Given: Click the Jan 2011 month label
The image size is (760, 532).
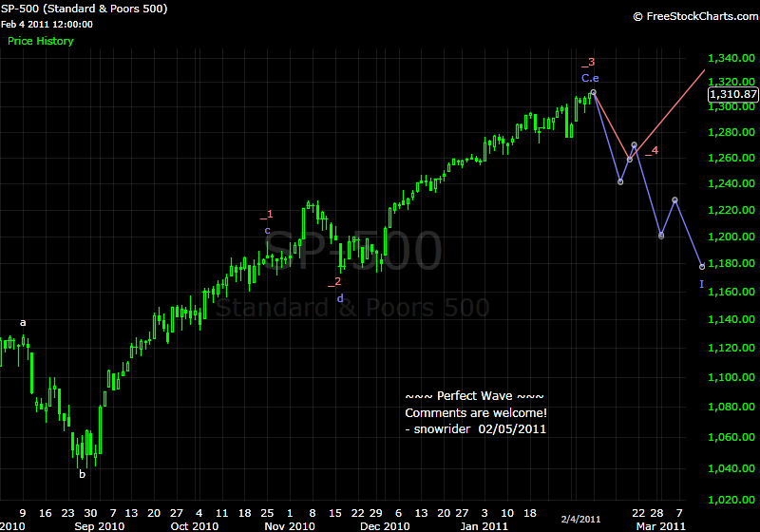Looking at the screenshot, I should (484, 526).
